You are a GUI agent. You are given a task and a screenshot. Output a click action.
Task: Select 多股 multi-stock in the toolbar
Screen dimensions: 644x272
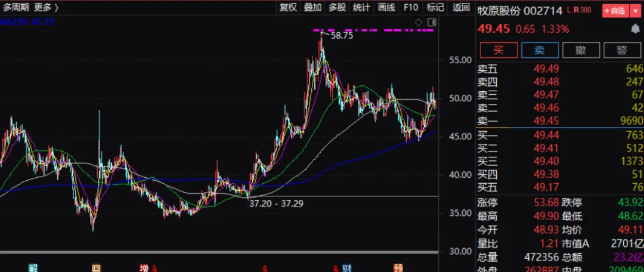point(337,7)
